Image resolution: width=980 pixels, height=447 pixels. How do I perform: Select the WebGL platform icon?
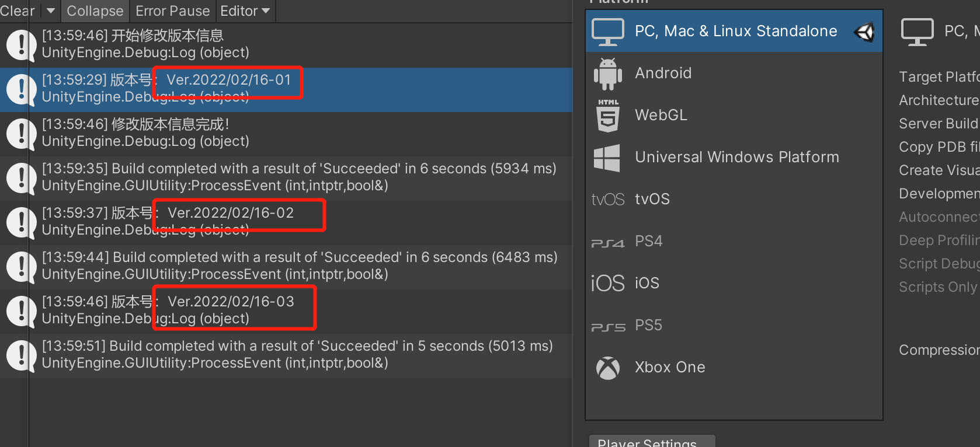tap(607, 115)
